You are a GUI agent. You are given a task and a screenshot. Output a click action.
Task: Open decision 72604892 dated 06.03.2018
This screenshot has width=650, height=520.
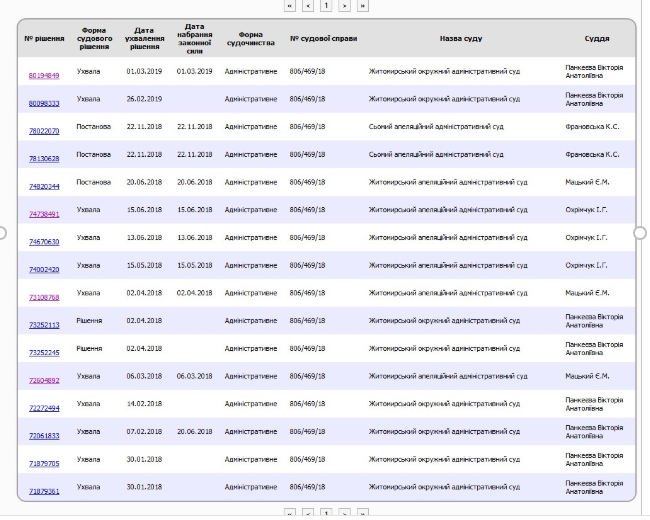tap(44, 380)
